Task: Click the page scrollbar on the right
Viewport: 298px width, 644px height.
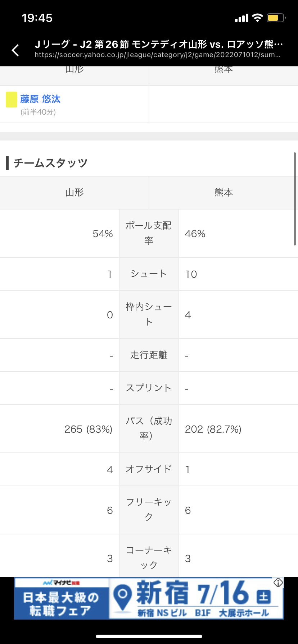Action: (295, 199)
